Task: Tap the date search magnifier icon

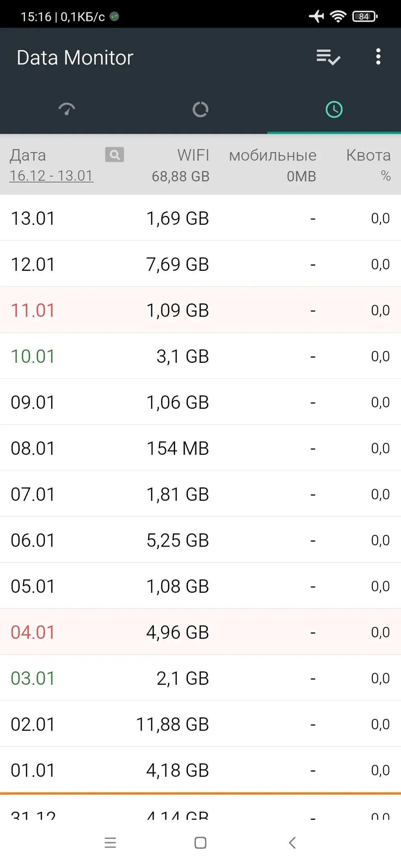Action: point(115,155)
